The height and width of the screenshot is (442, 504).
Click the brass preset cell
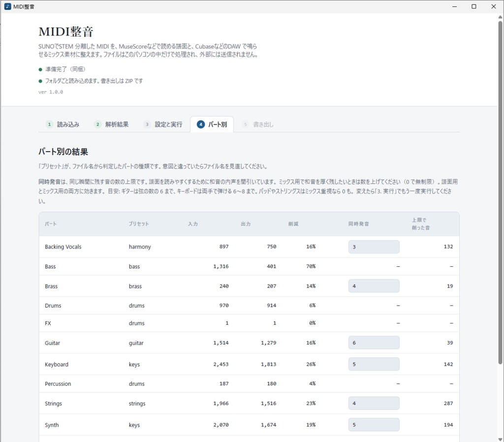(135, 286)
